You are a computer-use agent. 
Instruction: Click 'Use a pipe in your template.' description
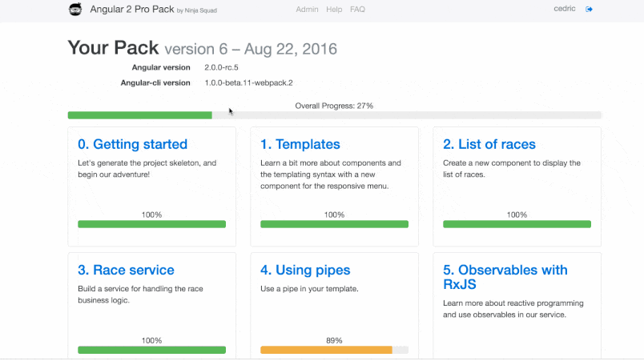[x=309, y=289]
